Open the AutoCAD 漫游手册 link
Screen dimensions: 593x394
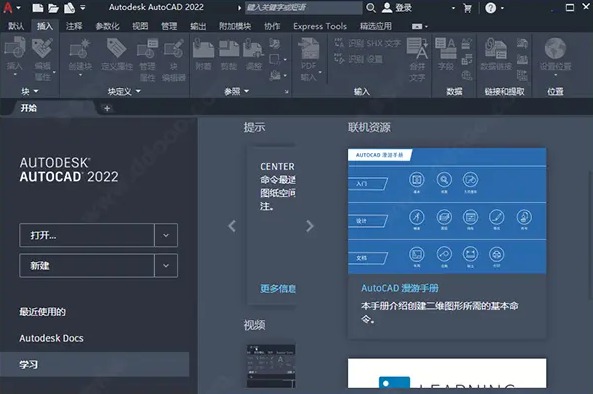point(400,288)
